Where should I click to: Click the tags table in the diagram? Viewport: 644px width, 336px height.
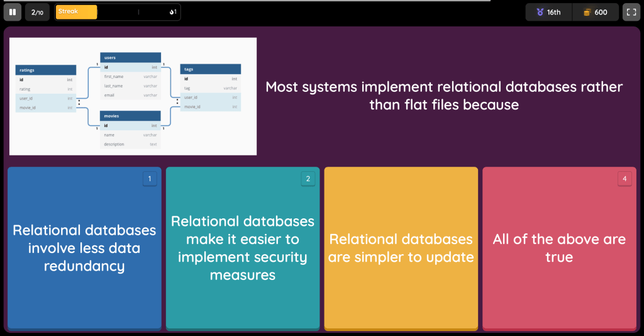[210, 88]
